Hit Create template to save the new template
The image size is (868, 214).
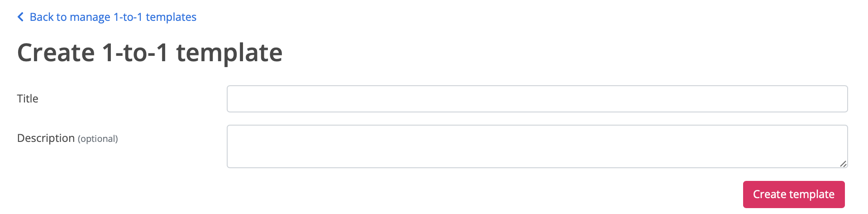pos(793,195)
